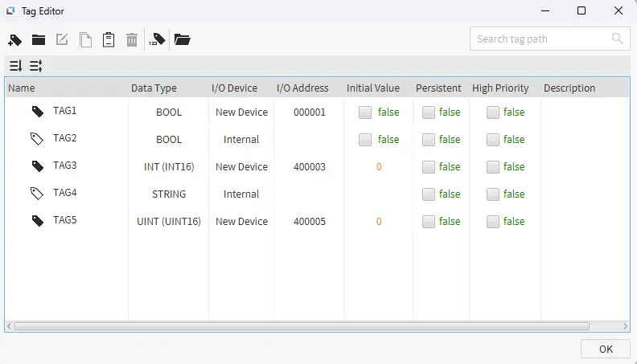Image resolution: width=637 pixels, height=364 pixels.
Task: Click TAG1's BOOL data type cell
Action: [169, 112]
